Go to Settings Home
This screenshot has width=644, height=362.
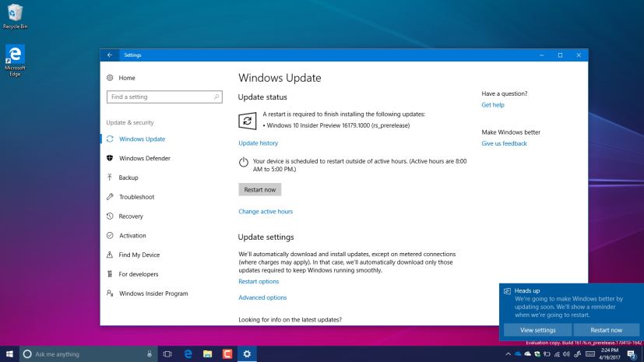pyautogui.click(x=126, y=78)
